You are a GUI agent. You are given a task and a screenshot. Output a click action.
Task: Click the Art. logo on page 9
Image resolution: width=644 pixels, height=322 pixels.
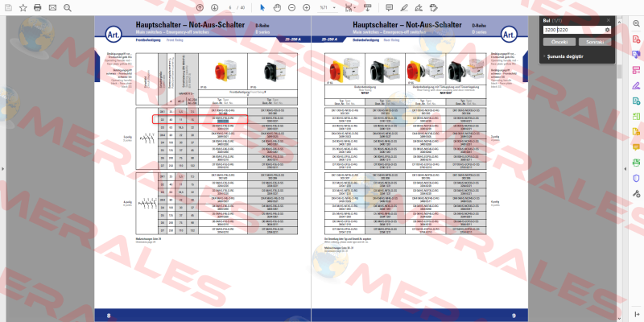tap(509, 35)
